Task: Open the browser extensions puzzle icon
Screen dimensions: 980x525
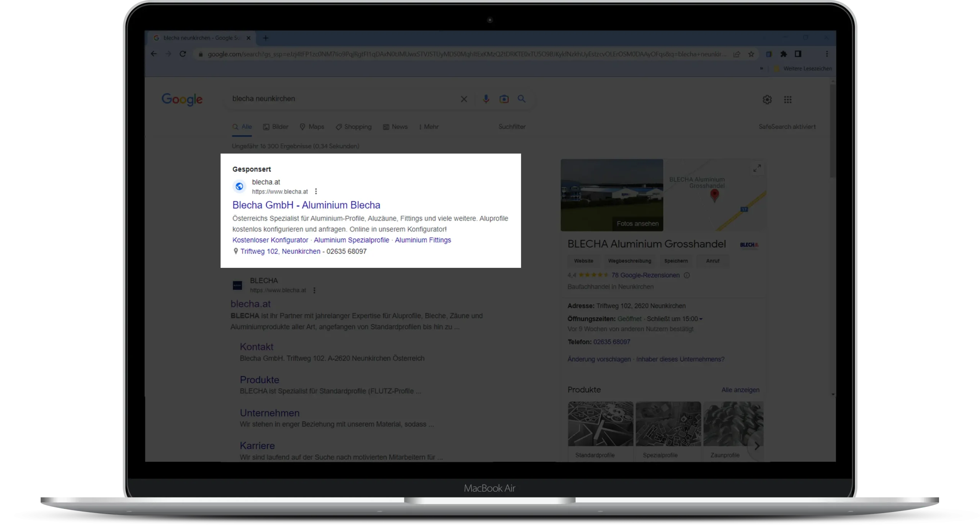Action: coord(783,54)
